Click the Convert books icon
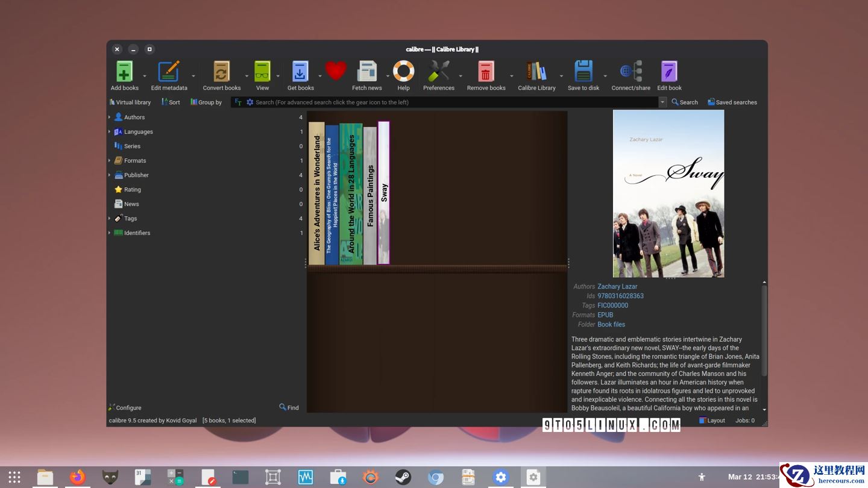The height and width of the screenshot is (488, 868). coord(221,72)
